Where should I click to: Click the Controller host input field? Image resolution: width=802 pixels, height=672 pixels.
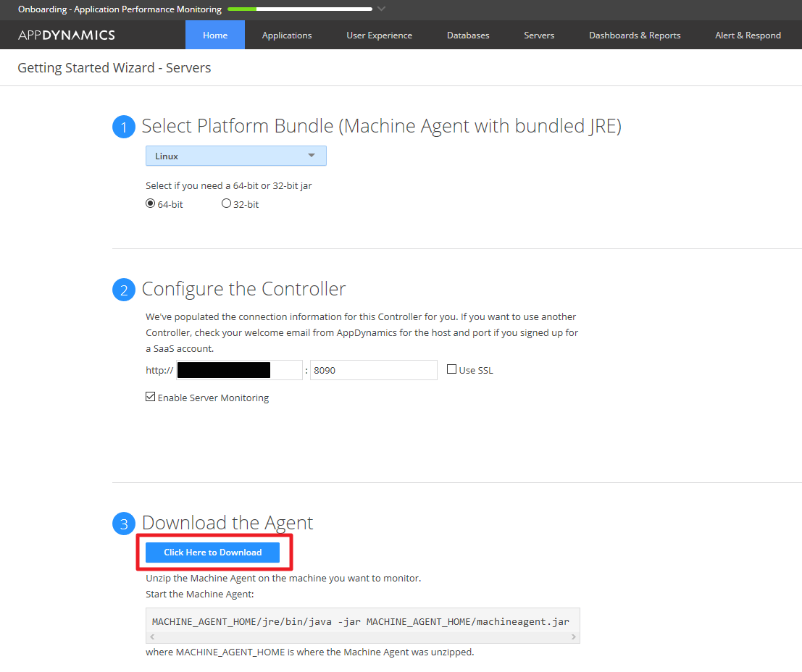pos(239,370)
